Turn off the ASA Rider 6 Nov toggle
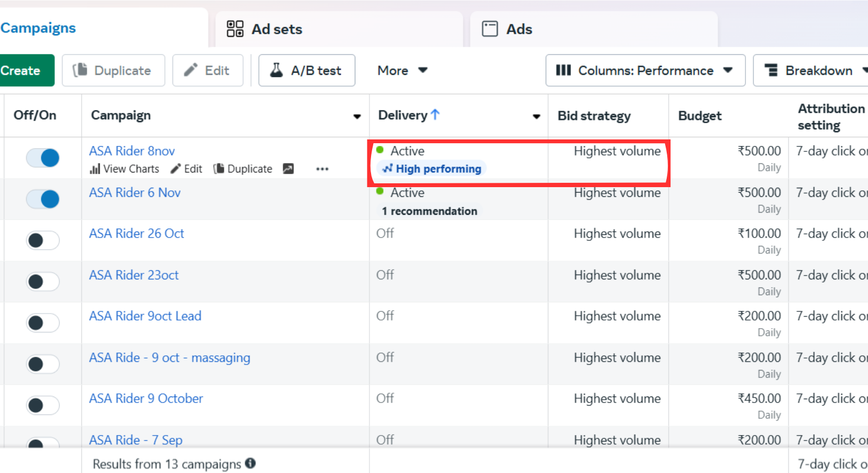The image size is (868, 473). coord(43,199)
